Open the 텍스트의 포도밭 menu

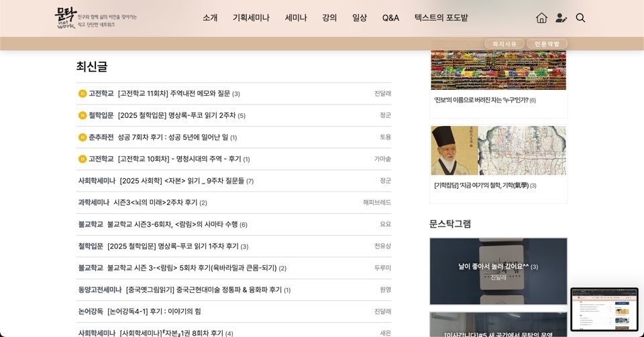(x=441, y=18)
